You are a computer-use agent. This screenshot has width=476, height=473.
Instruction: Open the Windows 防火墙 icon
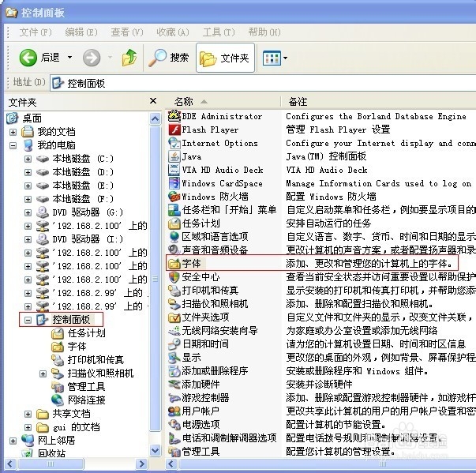point(174,197)
